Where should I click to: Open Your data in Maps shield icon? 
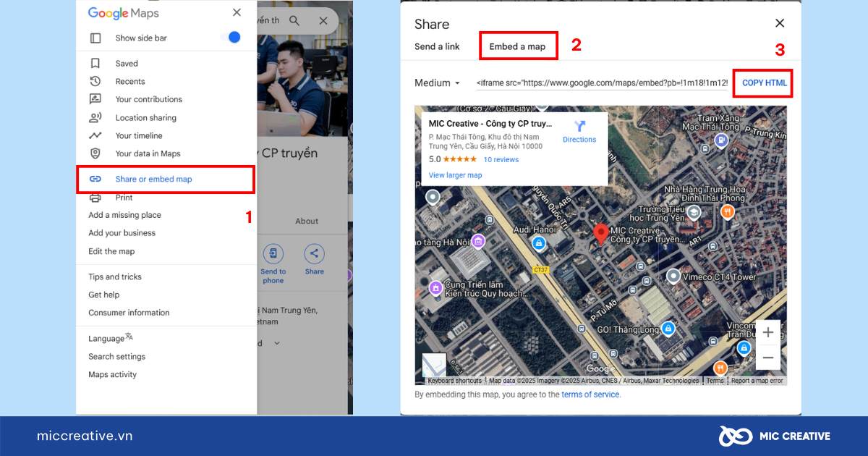click(95, 153)
